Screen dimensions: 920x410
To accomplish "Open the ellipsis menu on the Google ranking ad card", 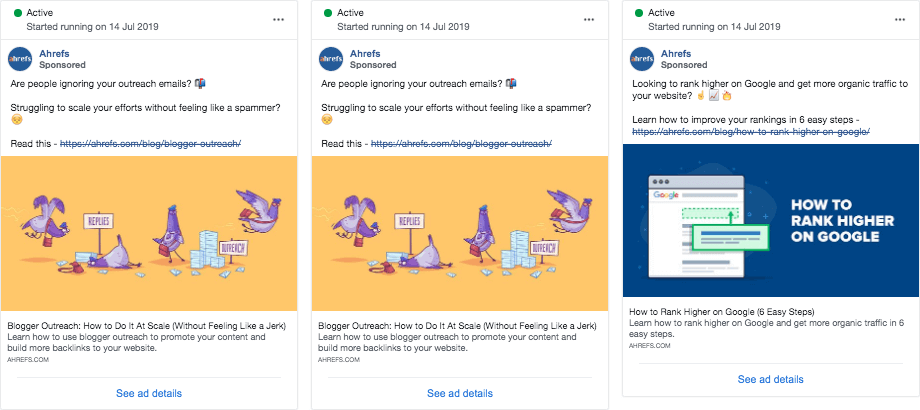I will point(899,19).
